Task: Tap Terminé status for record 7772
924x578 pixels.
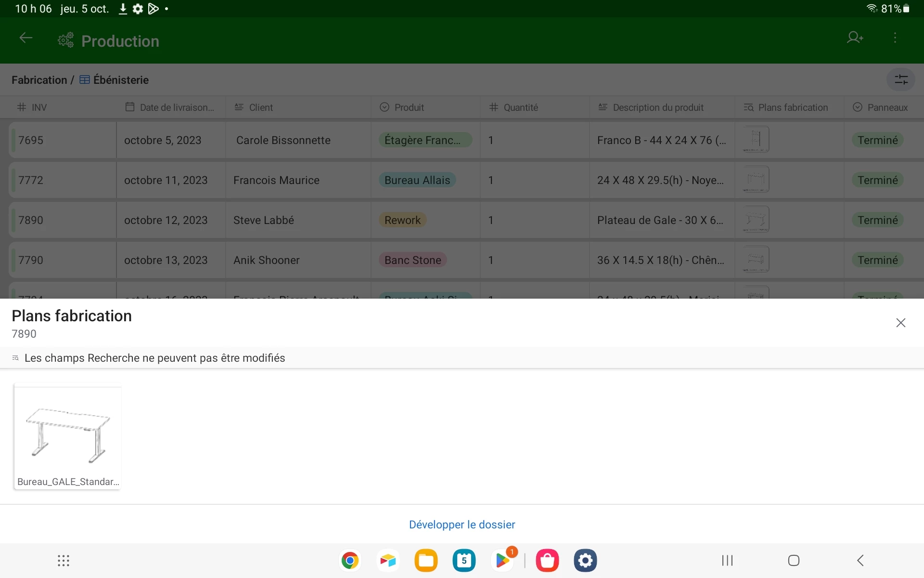Action: pyautogui.click(x=877, y=180)
